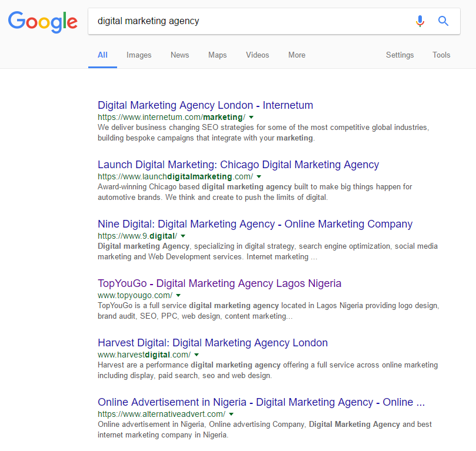The width and height of the screenshot is (476, 451).
Task: Open search Tools
Action: [x=441, y=55]
